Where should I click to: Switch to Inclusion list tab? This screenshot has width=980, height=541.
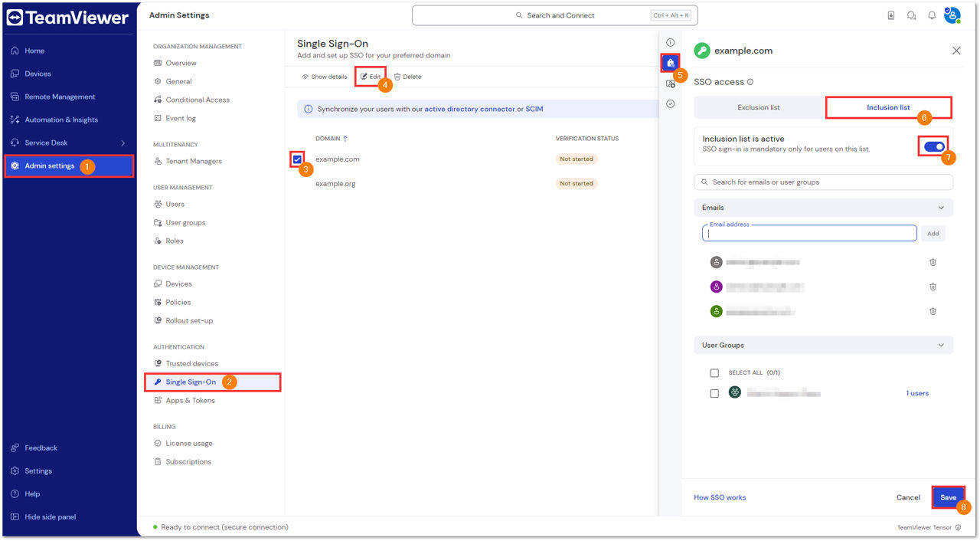click(888, 107)
